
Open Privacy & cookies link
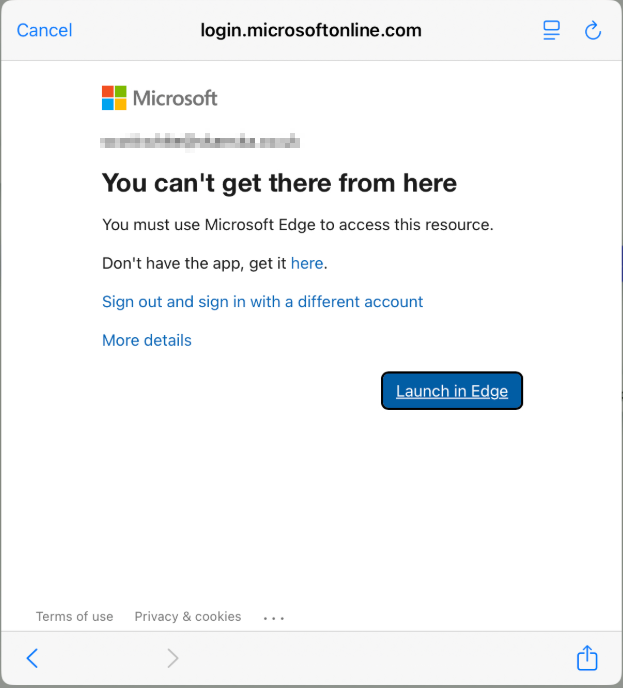click(x=188, y=616)
